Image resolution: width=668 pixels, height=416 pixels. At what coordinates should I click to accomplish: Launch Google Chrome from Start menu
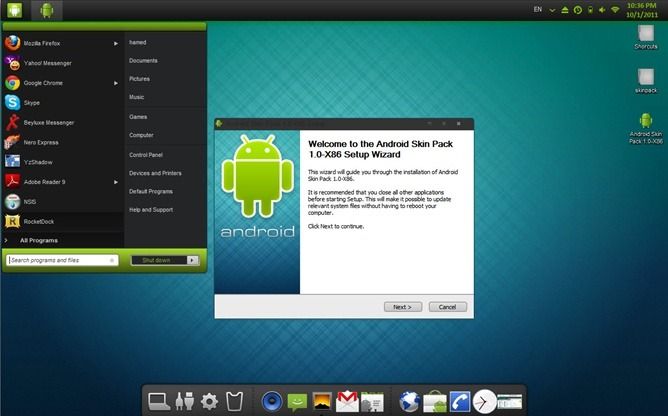tap(63, 83)
